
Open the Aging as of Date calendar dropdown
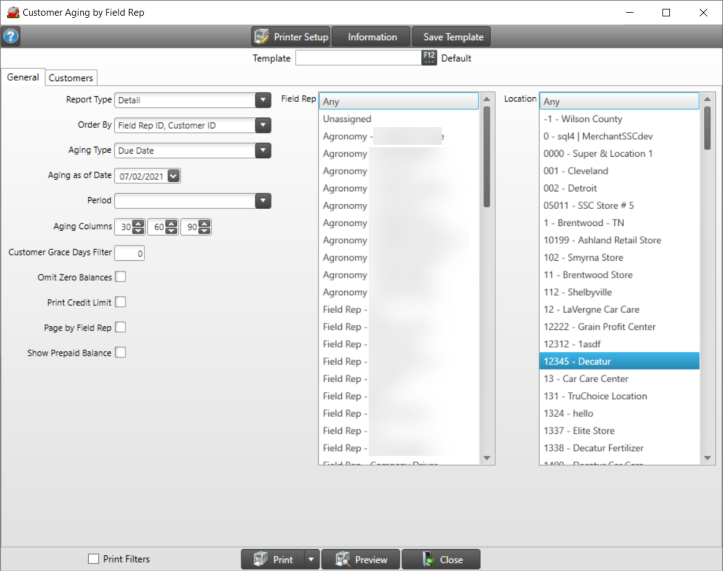coord(174,176)
